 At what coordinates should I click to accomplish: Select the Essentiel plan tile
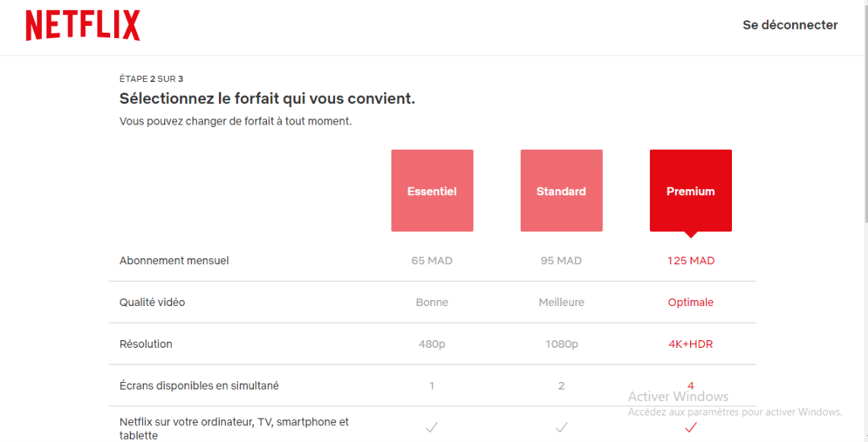[432, 191]
